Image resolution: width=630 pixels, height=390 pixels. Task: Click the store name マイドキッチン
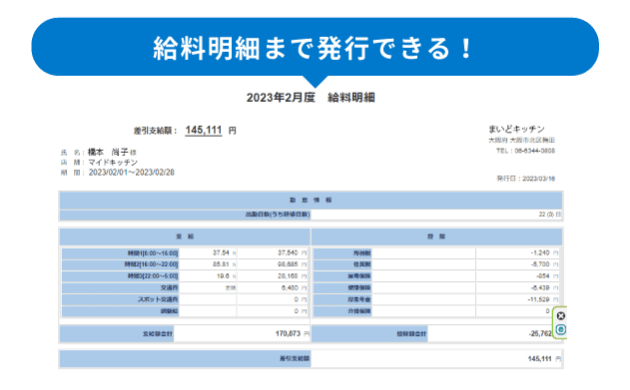(x=113, y=162)
